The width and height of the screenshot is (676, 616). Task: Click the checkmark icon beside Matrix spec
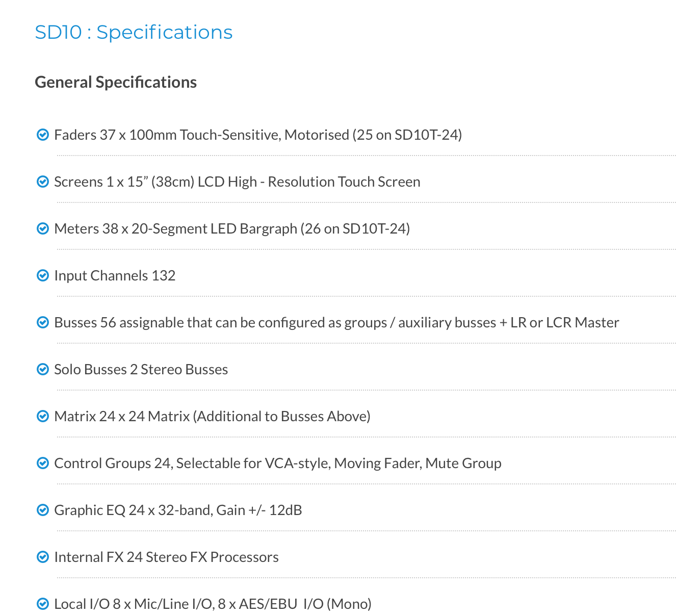(x=43, y=416)
